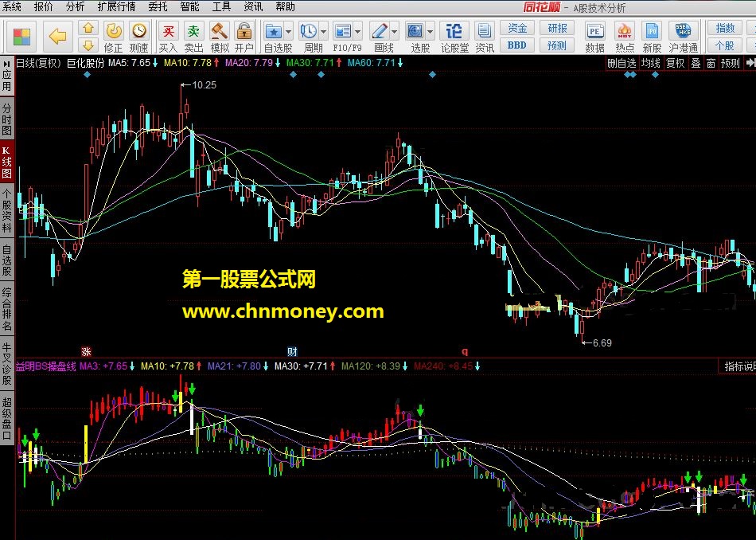Open the 指标说明 indicator description button
Image resolution: width=756 pixels, height=540 pixels.
(737, 366)
